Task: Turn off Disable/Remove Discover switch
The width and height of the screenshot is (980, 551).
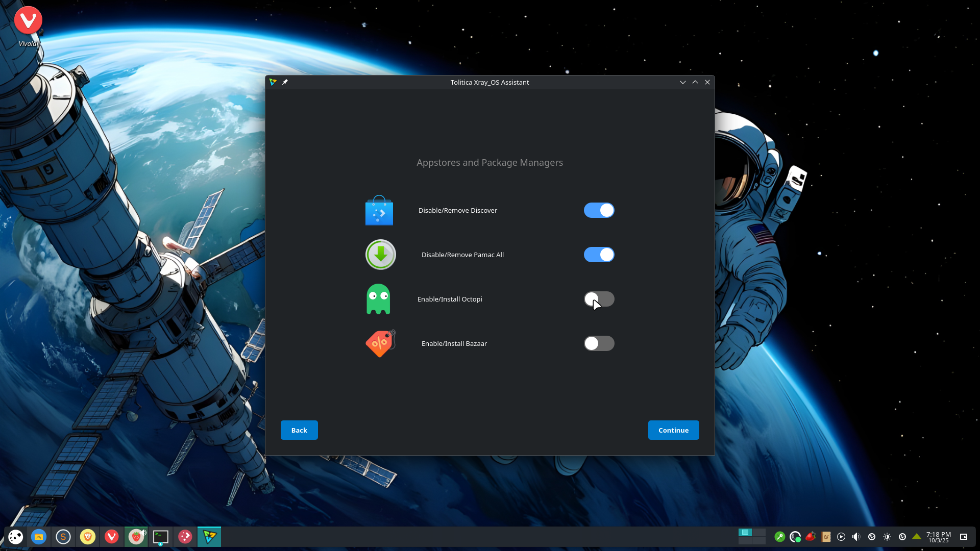Action: point(599,211)
